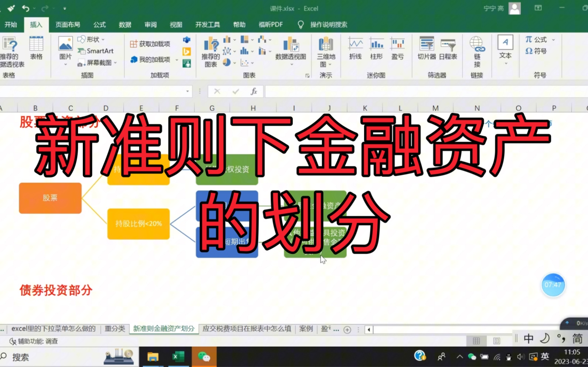Open Recommended Charts (推荐的图表)
Screen dimensions: 588x367
[x=211, y=52]
